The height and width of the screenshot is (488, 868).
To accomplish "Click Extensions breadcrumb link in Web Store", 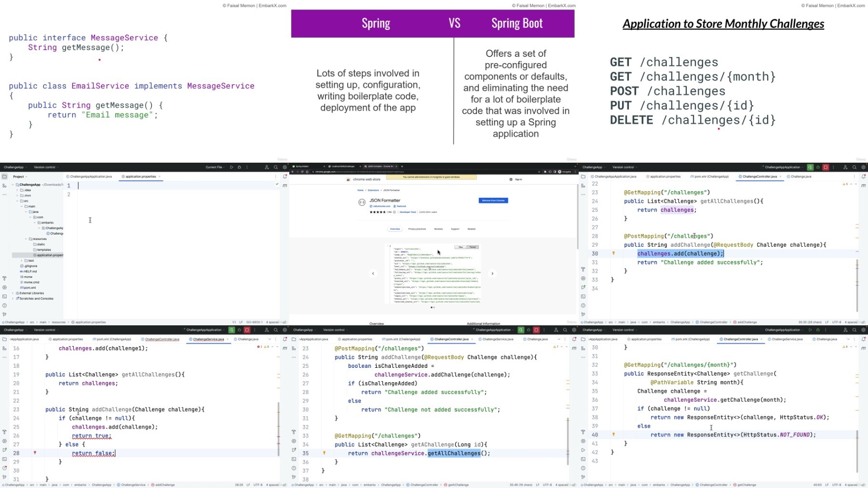I will pyautogui.click(x=373, y=190).
